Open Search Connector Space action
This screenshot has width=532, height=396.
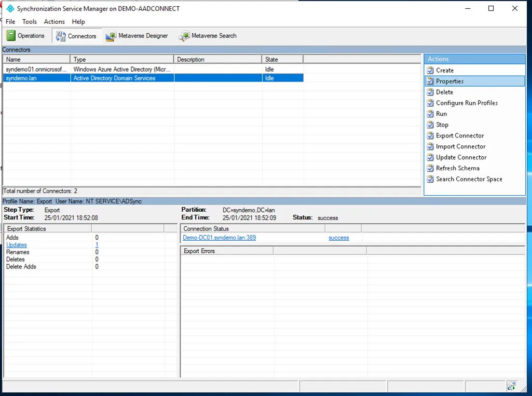469,180
